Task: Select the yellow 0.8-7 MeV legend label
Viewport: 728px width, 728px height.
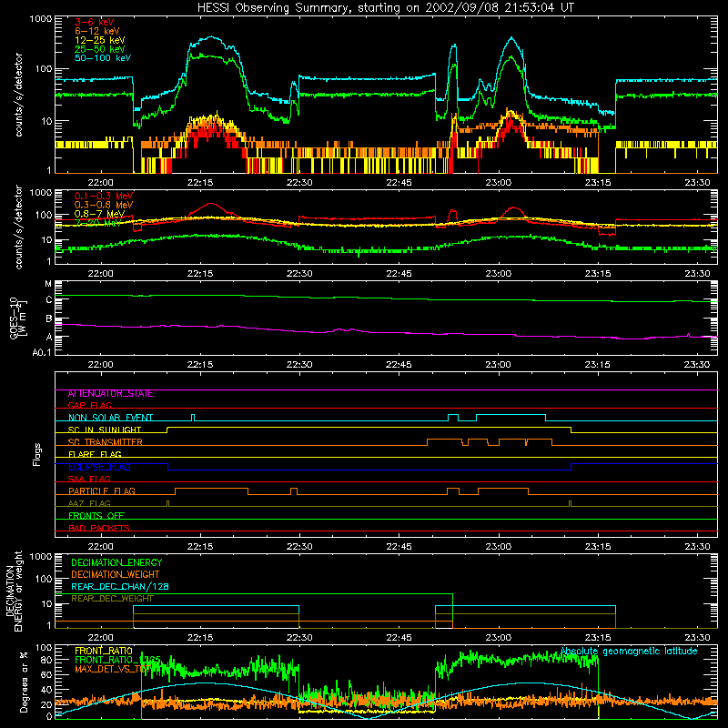Action: (x=99, y=214)
